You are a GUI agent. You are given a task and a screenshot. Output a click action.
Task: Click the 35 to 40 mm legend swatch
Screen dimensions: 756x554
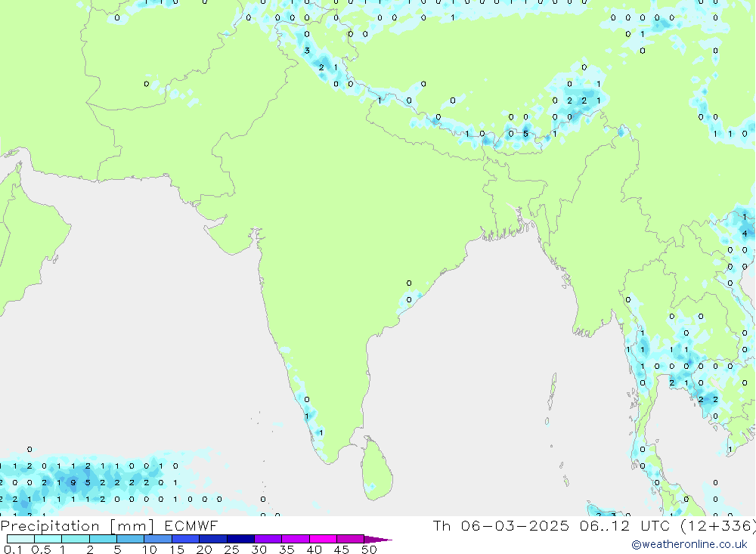click(x=296, y=539)
